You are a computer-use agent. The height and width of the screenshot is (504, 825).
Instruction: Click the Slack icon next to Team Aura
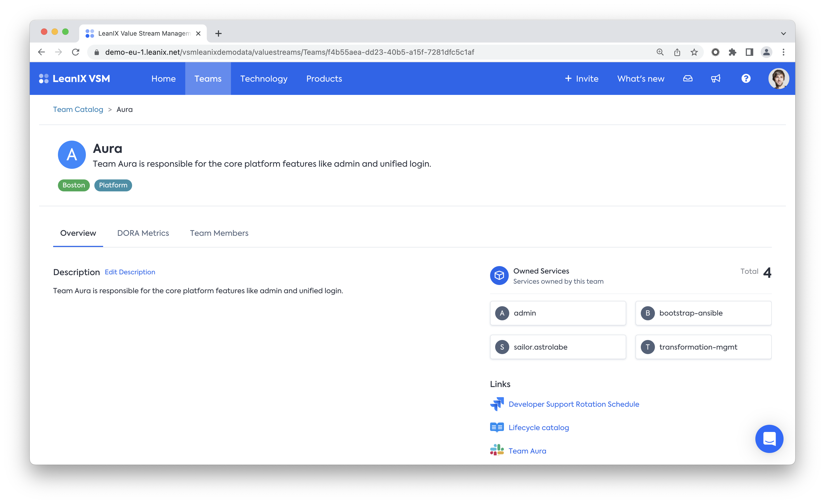(x=497, y=450)
